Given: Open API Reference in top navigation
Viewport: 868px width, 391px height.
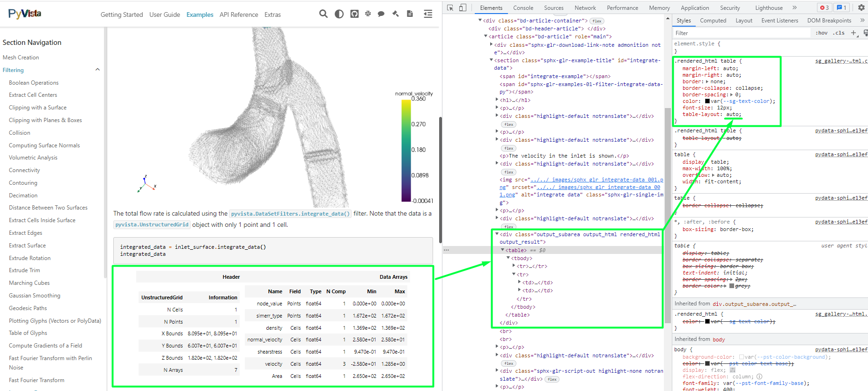Looking at the screenshot, I should (x=239, y=14).
